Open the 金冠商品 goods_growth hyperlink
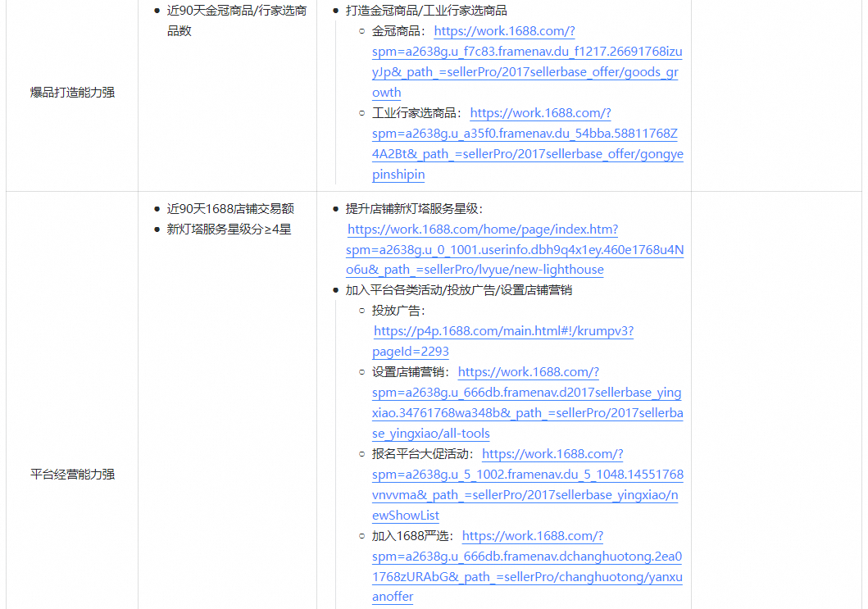 [526, 52]
